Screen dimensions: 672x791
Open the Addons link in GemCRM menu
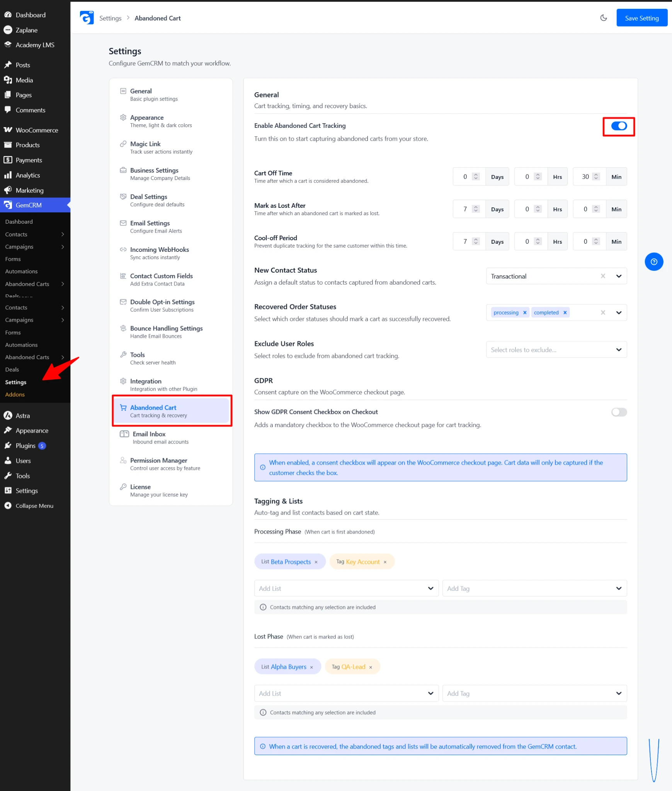point(15,394)
